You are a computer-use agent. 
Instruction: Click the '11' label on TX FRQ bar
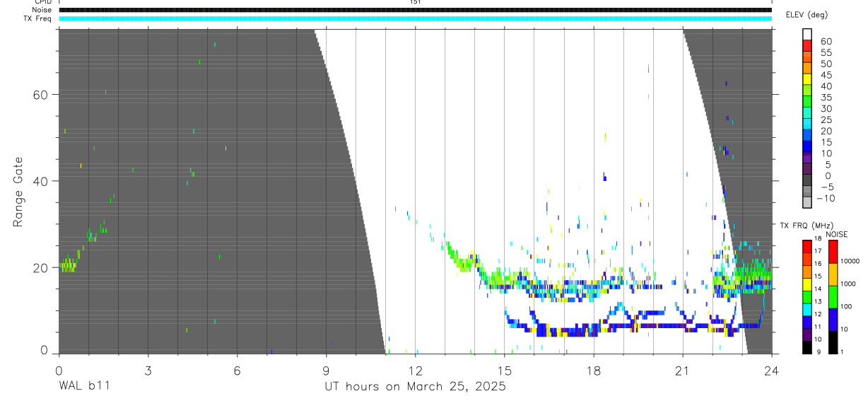819,326
